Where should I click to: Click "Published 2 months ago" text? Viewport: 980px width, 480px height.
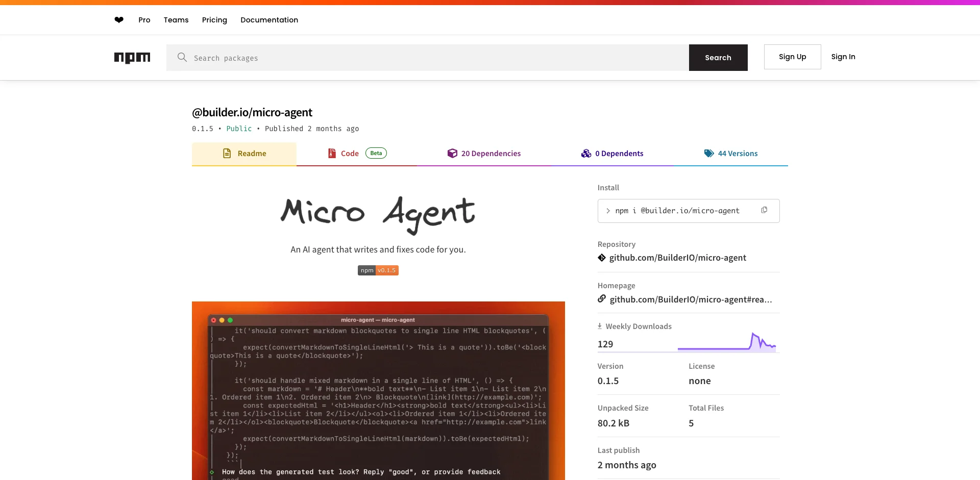pos(312,129)
